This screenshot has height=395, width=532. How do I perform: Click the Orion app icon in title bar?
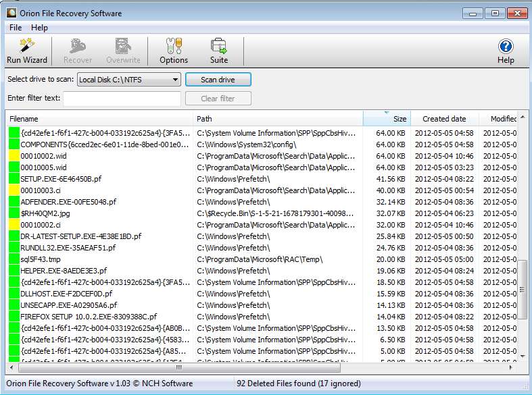click(11, 14)
